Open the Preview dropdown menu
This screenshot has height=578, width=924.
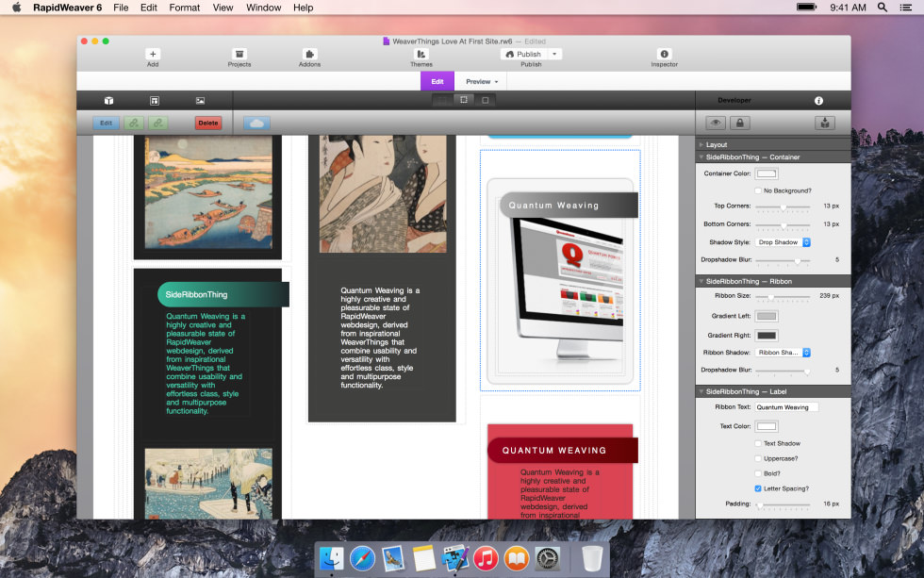point(482,82)
